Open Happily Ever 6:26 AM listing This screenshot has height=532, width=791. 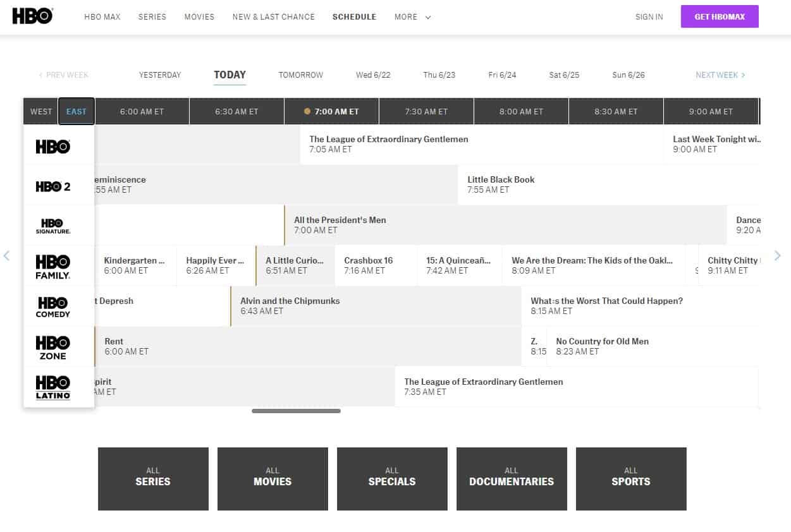tap(216, 265)
